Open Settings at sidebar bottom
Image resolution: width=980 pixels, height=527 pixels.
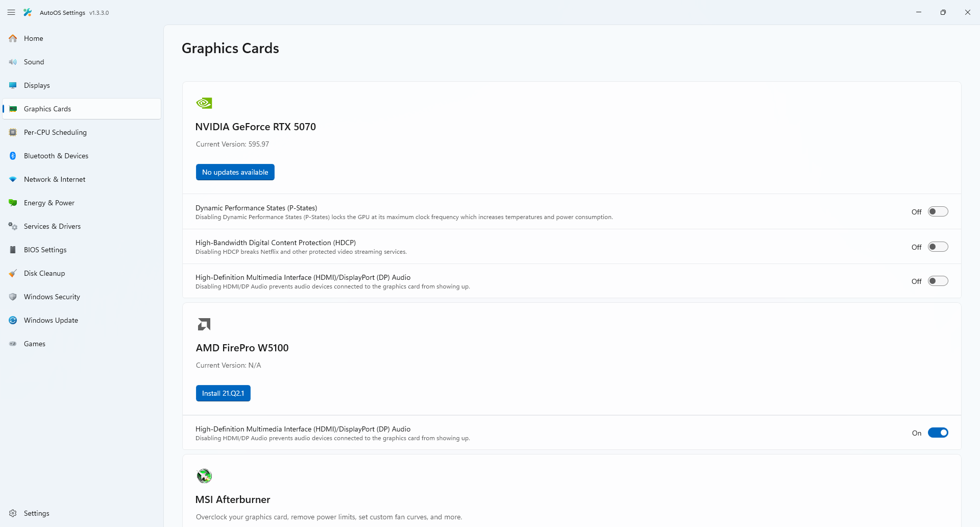coord(82,513)
